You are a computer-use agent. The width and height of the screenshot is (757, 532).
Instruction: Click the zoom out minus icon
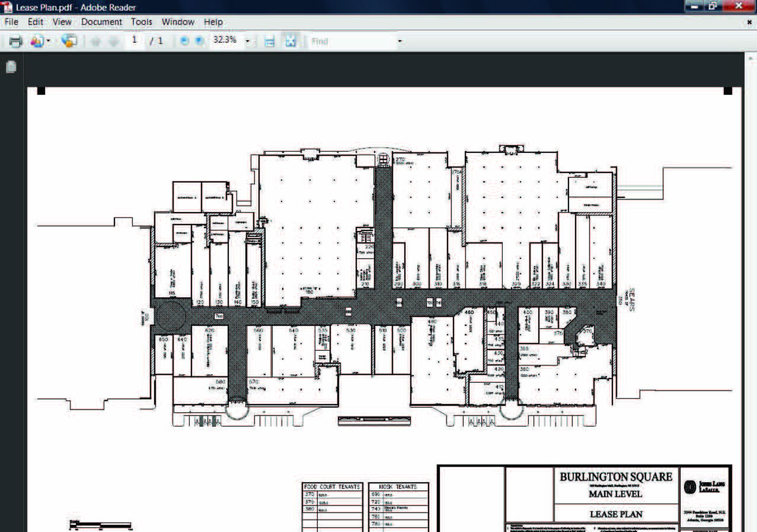click(185, 41)
